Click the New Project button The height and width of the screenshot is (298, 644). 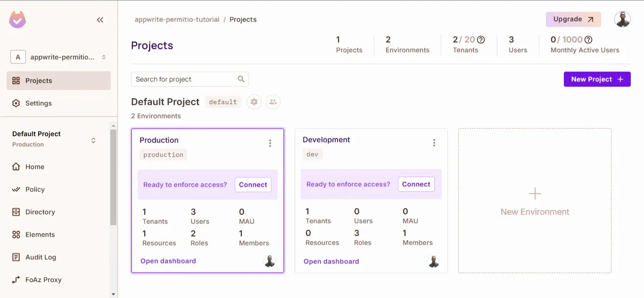(x=597, y=79)
